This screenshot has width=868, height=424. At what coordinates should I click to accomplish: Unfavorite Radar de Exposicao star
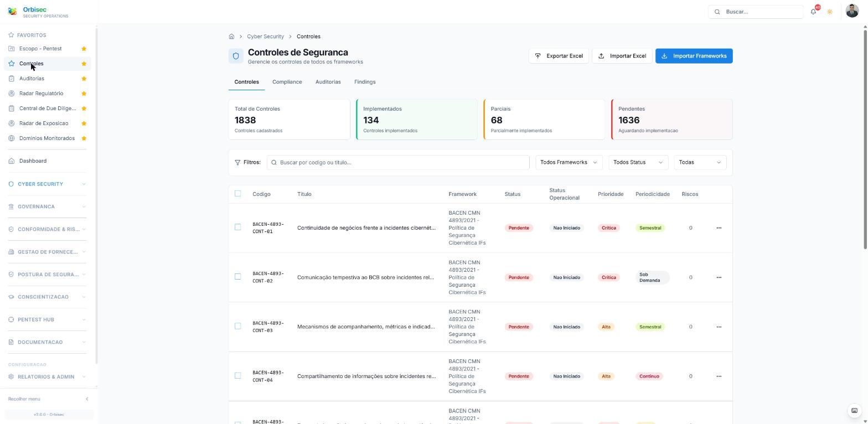pyautogui.click(x=84, y=123)
